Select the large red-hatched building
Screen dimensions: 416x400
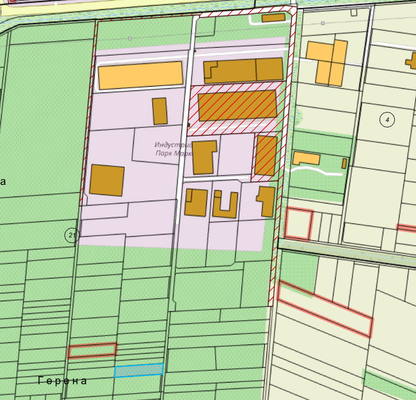(x=238, y=105)
